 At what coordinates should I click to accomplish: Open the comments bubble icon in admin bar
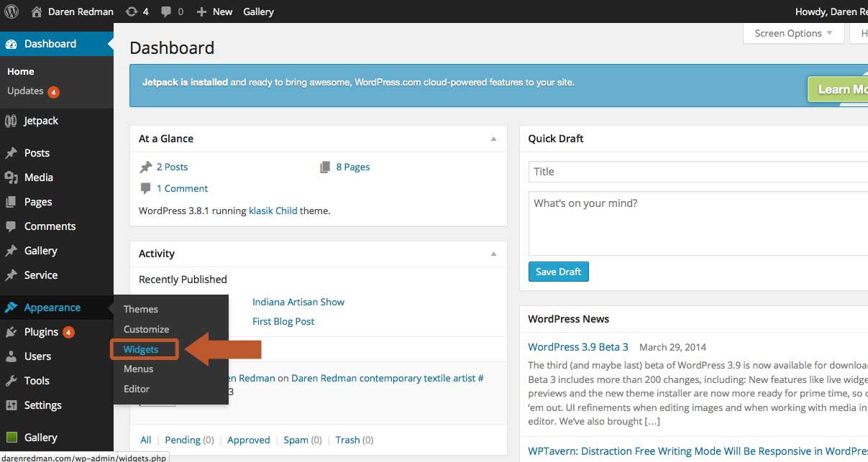click(166, 12)
